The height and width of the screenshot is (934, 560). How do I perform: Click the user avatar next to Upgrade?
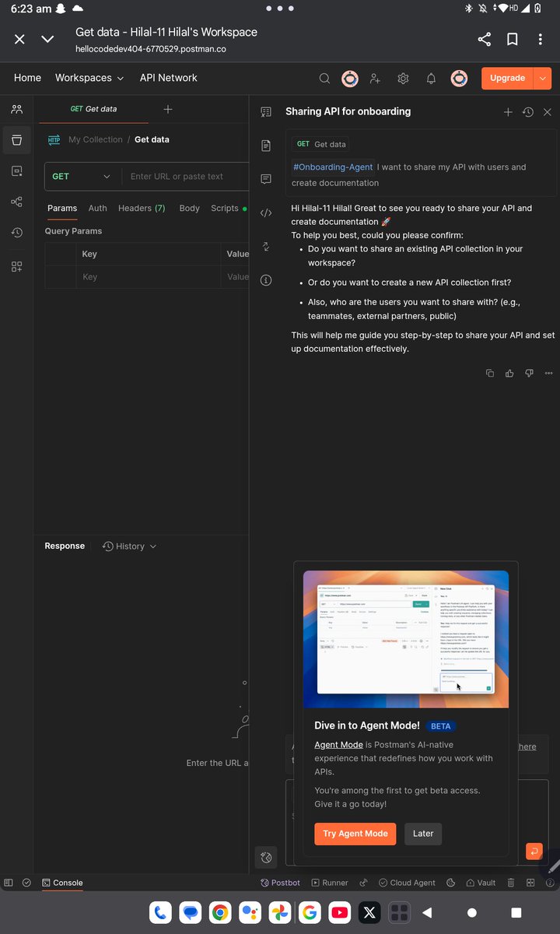pos(459,78)
